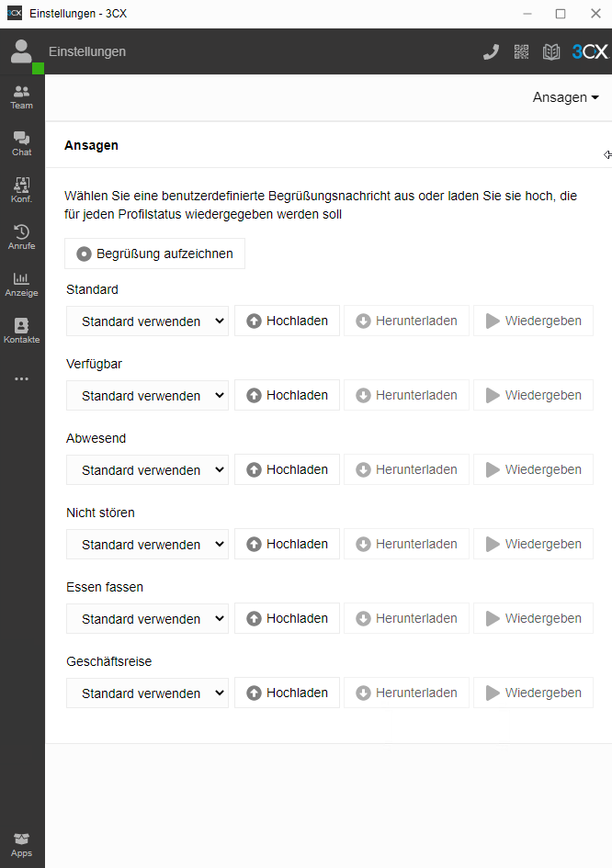Open Anrufe call history icon

[21, 236]
